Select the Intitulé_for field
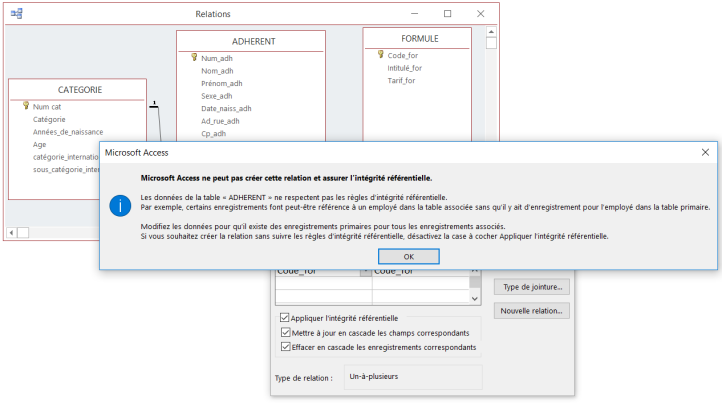 404,68
